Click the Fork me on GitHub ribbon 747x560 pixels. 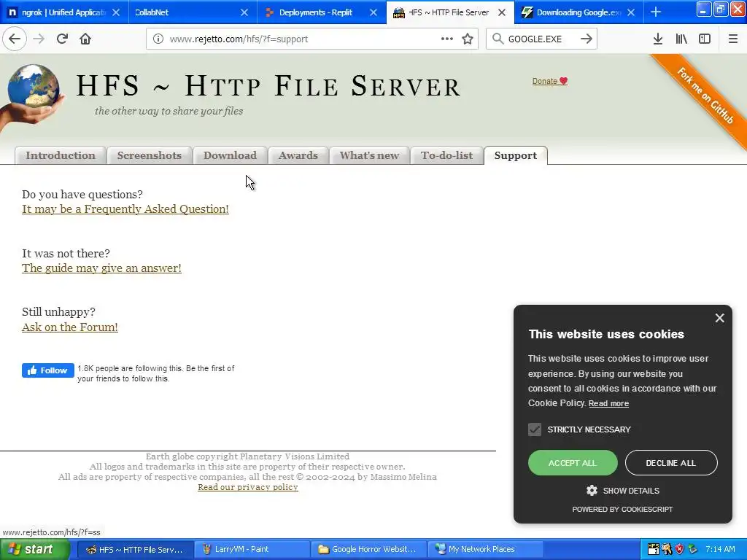coord(705,96)
